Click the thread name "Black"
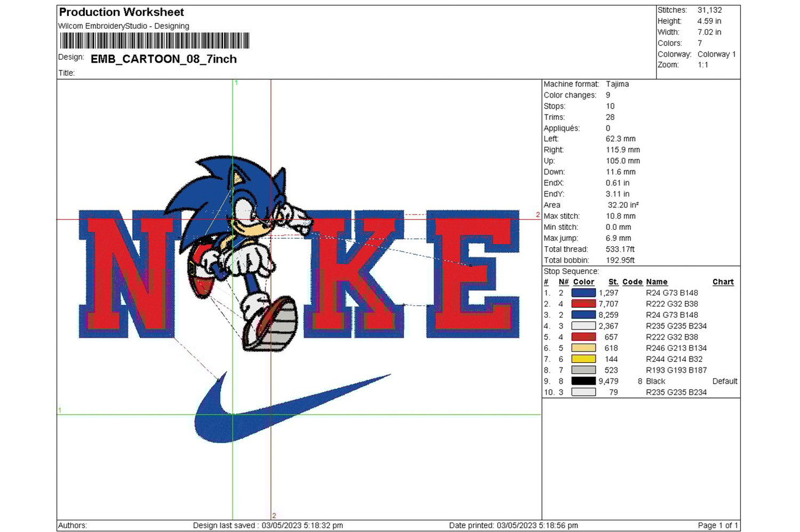Screen dimensions: 800x532 point(655,381)
